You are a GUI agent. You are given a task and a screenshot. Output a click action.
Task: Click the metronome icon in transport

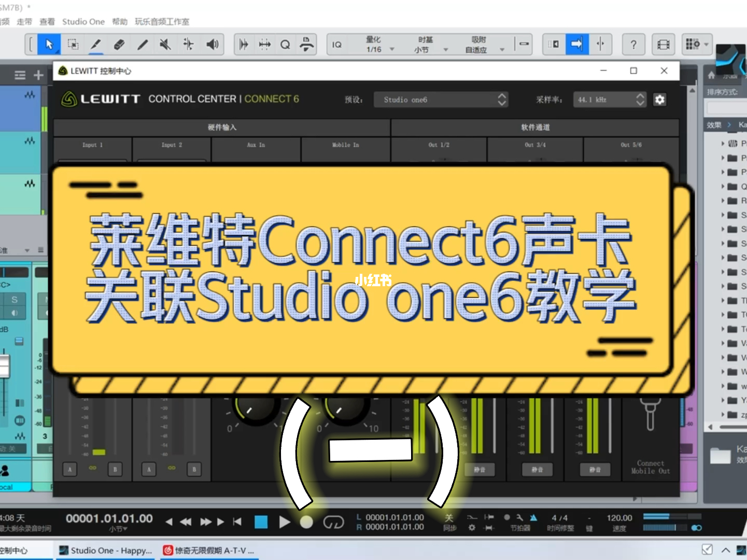pos(534,517)
